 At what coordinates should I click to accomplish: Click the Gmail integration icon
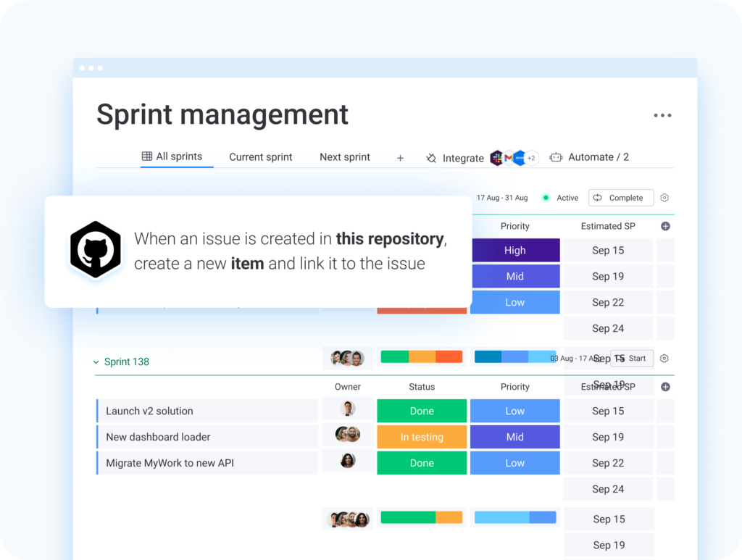(x=508, y=158)
